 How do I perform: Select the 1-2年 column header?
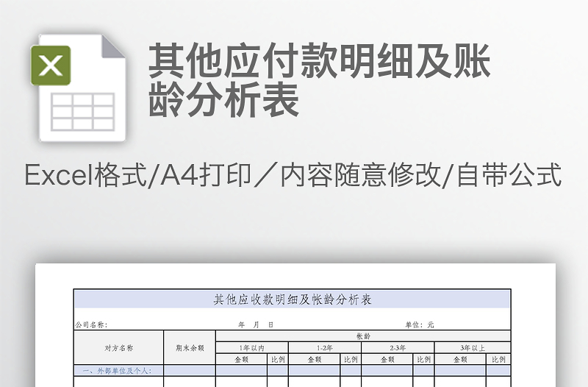pos(325,348)
